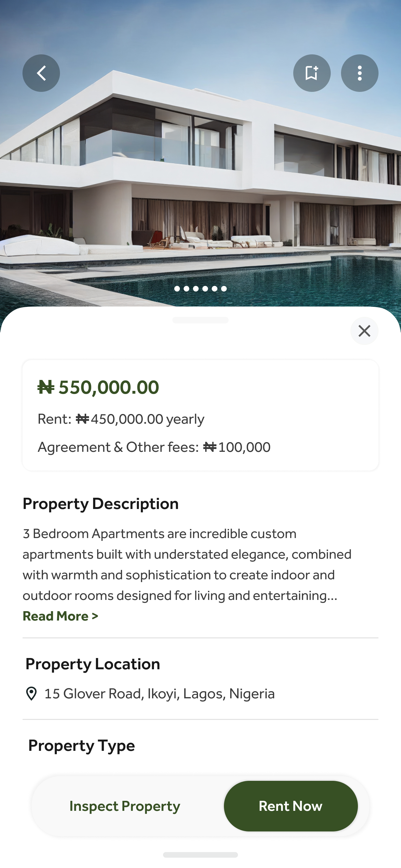This screenshot has height=868, width=401.
Task: Select the last photo carousel dot
Action: tap(224, 289)
